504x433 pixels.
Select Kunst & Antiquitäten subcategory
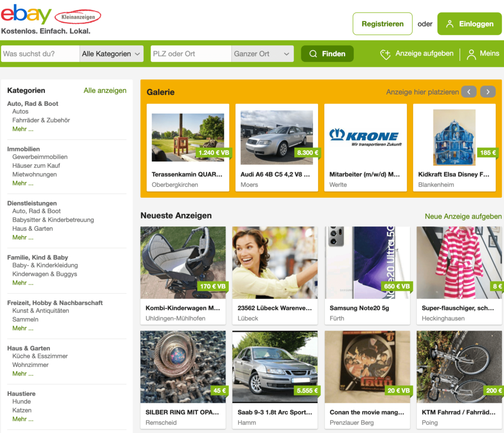(x=40, y=310)
